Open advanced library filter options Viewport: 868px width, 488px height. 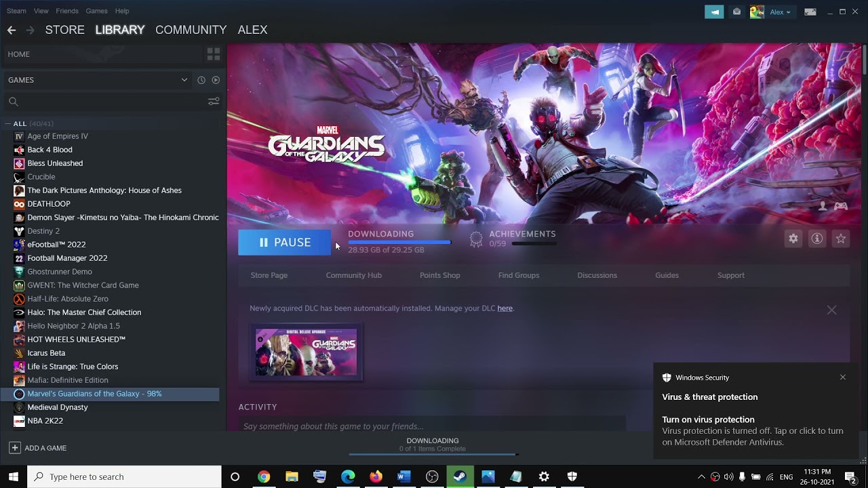click(x=214, y=102)
